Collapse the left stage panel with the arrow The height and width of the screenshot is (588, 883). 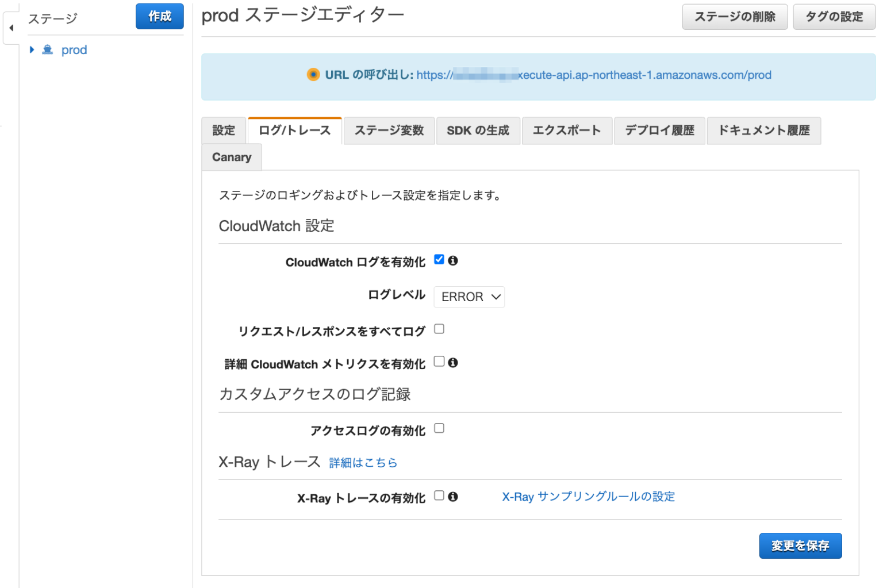[10, 27]
